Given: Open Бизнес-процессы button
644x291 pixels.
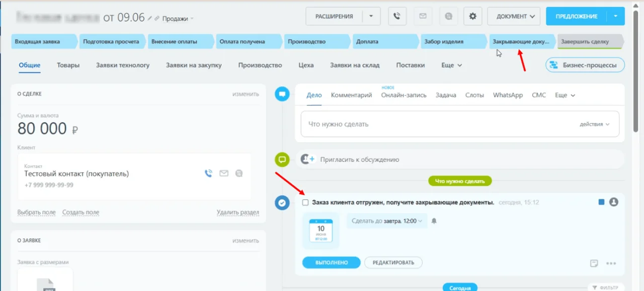Looking at the screenshot, I should pyautogui.click(x=585, y=65).
